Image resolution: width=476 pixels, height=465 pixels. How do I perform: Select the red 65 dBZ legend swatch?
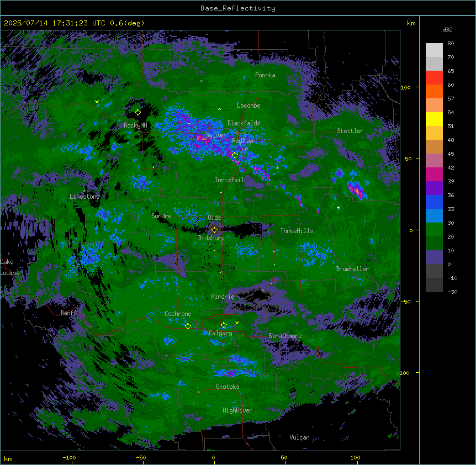[x=434, y=78]
